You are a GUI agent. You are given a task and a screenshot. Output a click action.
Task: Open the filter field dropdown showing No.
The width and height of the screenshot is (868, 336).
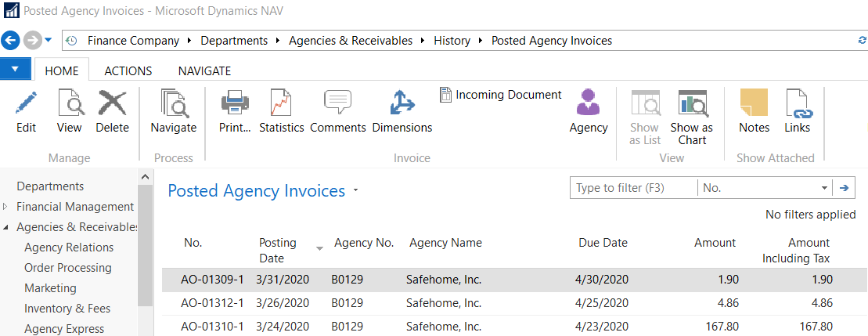click(824, 188)
